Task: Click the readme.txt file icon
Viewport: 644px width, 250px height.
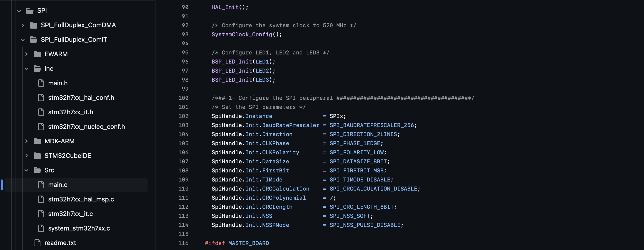Action: tap(37, 243)
